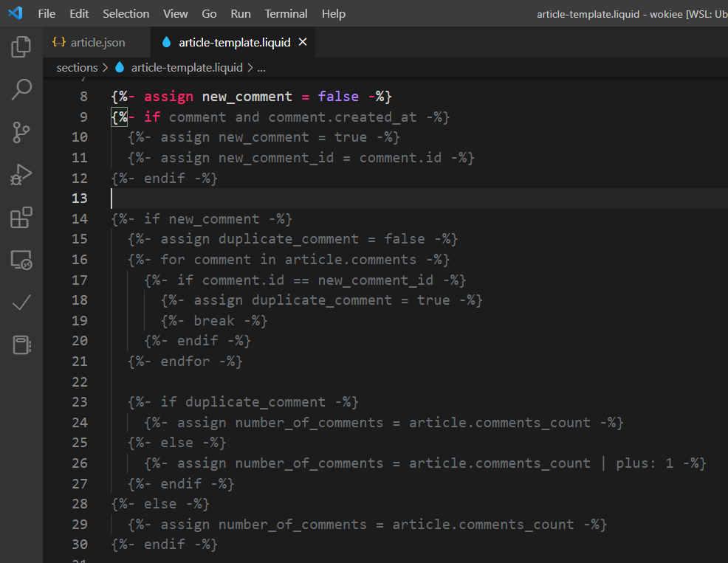Open the checkmark (testing/todo) view
This screenshot has height=563, width=728.
pyautogui.click(x=21, y=303)
